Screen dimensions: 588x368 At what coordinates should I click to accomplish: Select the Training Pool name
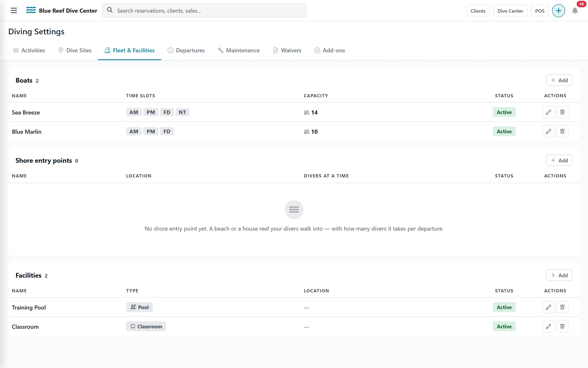click(29, 307)
